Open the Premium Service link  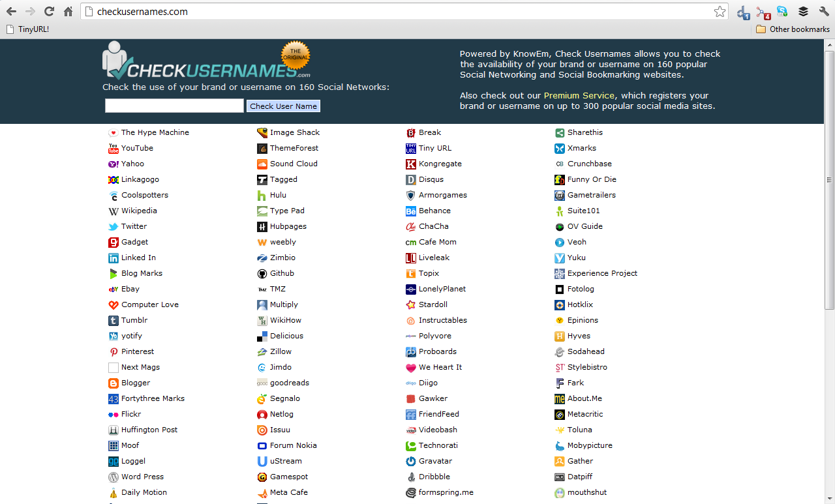579,95
